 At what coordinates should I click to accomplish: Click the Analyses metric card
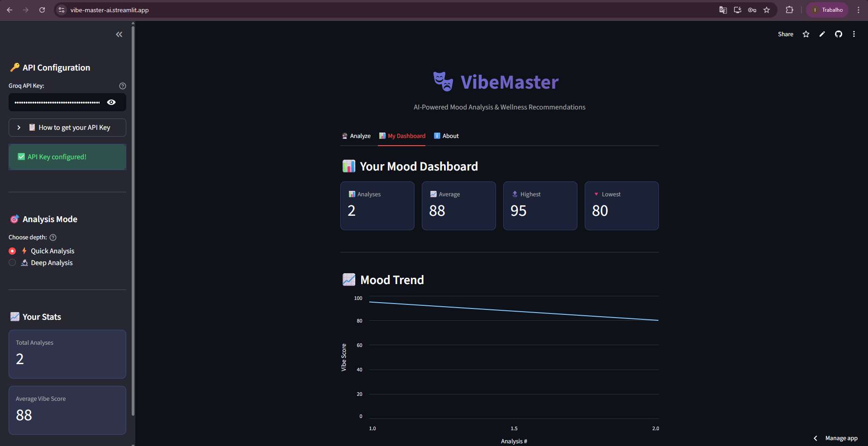(x=377, y=206)
